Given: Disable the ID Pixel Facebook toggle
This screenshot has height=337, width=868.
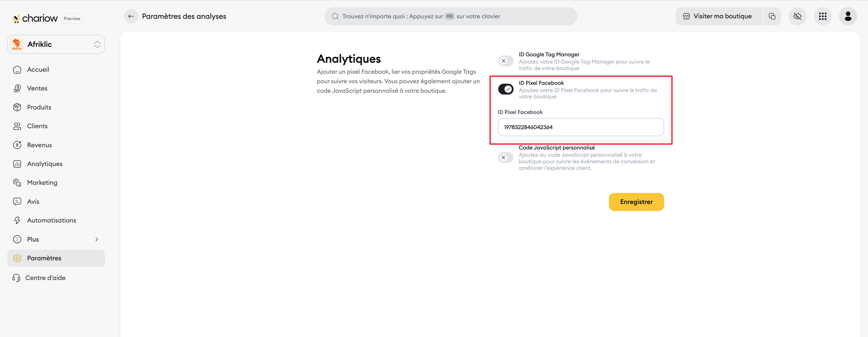Looking at the screenshot, I should click(x=505, y=89).
